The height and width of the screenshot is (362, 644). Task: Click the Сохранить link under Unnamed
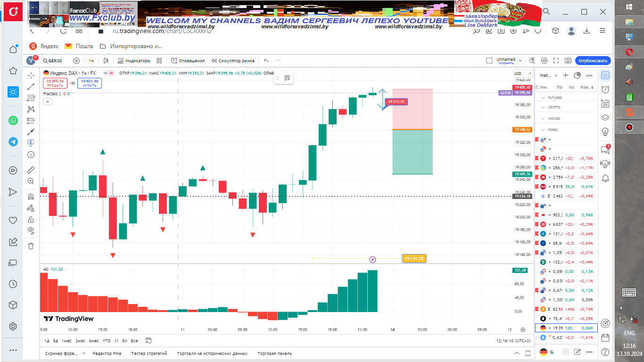505,63
